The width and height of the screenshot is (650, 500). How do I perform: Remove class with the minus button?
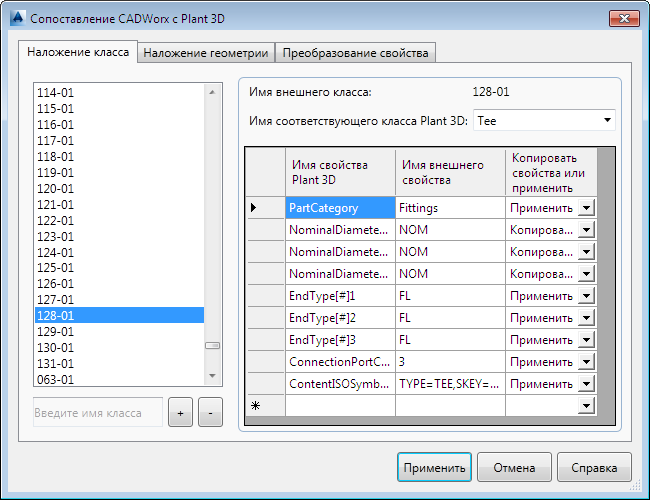[210, 413]
